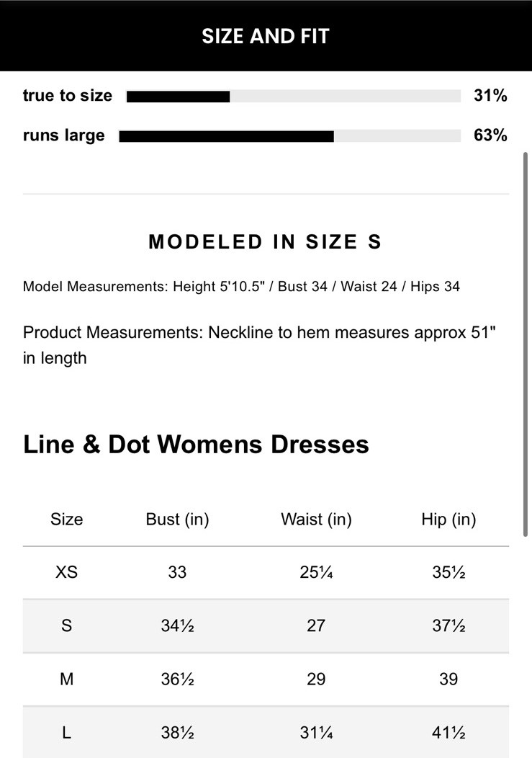Click the Line & Dot Womens Dresses heading
Viewport: 532px width, 758px height.
196,444
